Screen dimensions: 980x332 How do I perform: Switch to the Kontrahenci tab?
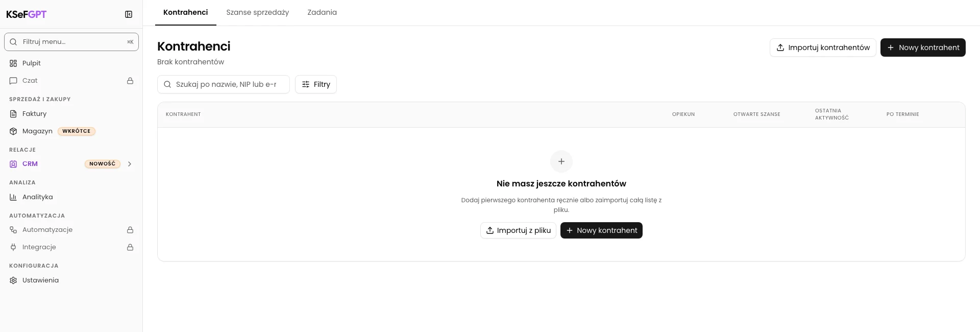(186, 12)
